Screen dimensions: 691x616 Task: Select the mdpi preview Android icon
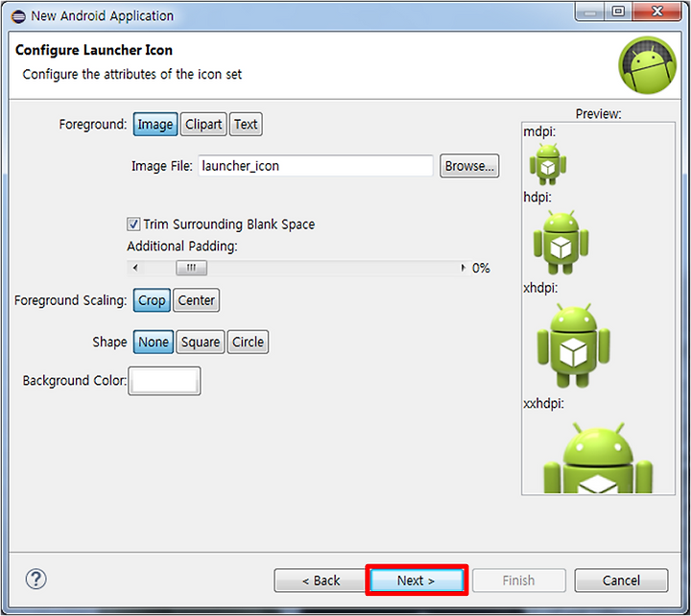point(548,164)
